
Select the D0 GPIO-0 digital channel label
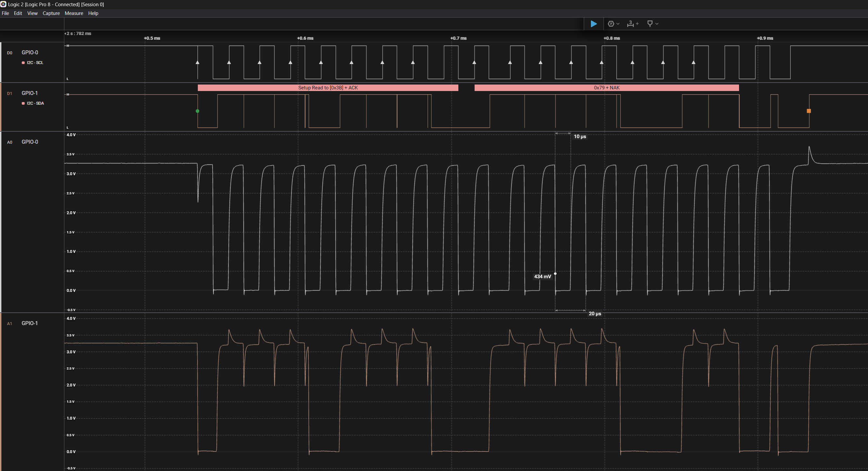(30, 52)
